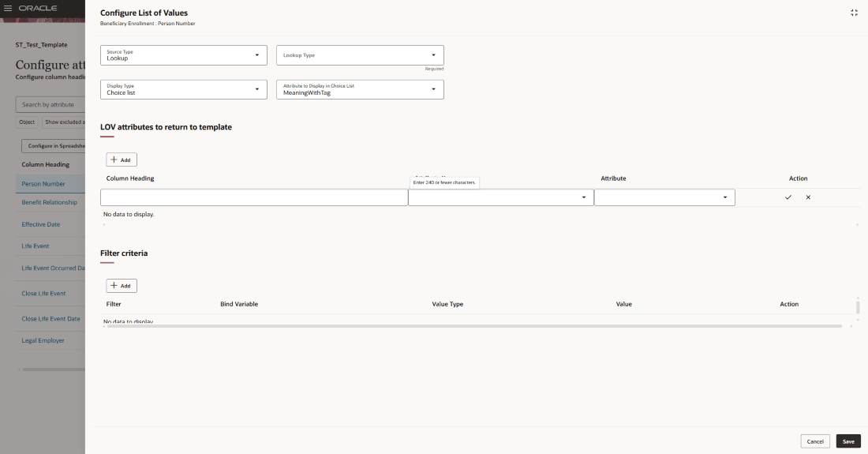Select Legal Employer attribute
Screen dimensions: 868x454
(43, 341)
